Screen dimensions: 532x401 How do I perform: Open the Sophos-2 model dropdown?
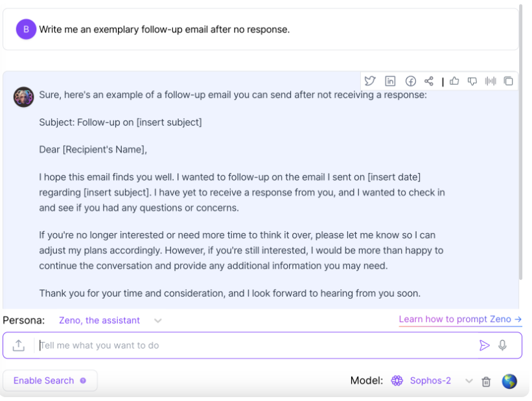tap(468, 381)
